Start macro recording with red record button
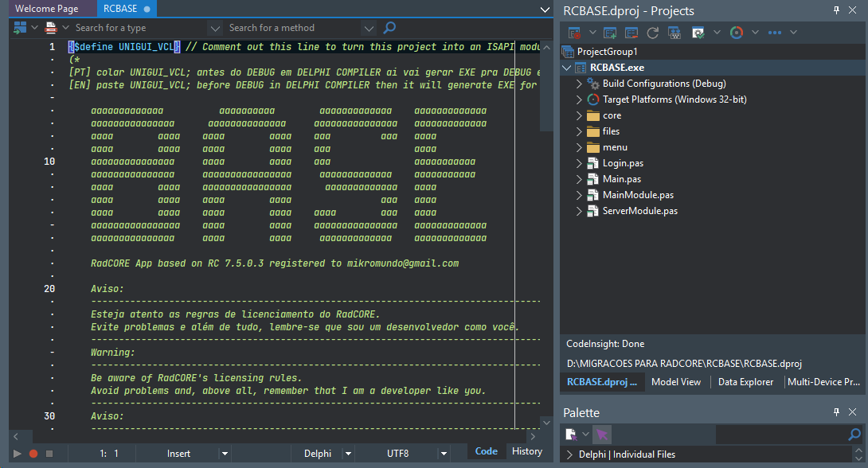This screenshot has width=868, height=468. (33, 453)
